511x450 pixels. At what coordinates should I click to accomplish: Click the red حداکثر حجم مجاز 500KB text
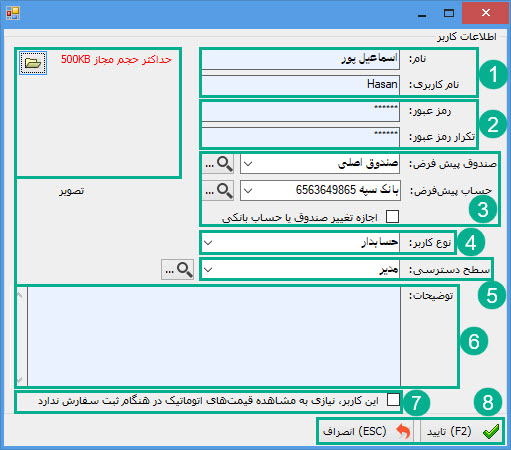116,60
